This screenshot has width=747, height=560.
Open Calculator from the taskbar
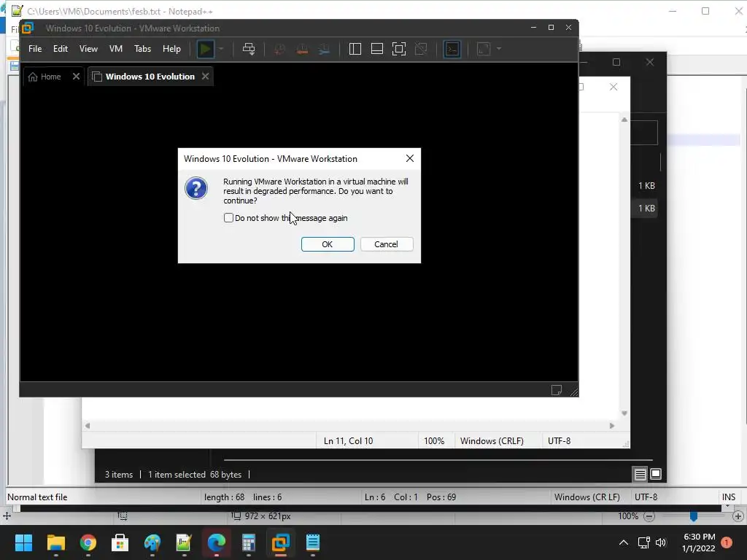coord(248,542)
